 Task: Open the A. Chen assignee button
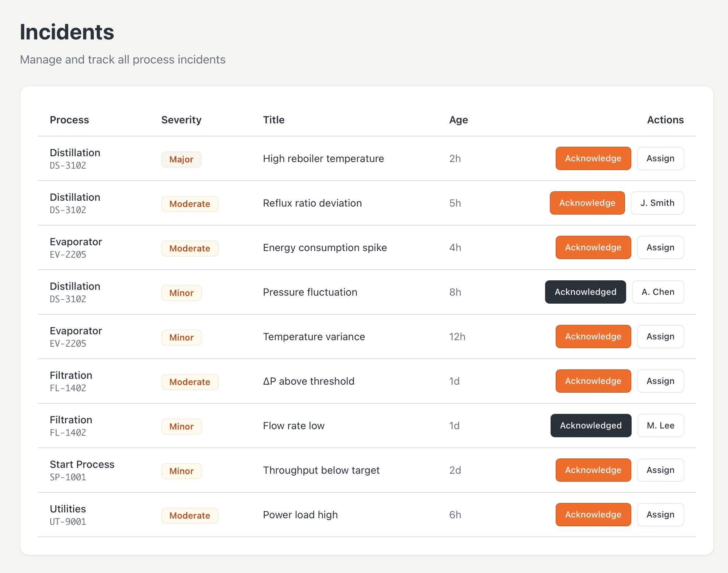click(658, 292)
